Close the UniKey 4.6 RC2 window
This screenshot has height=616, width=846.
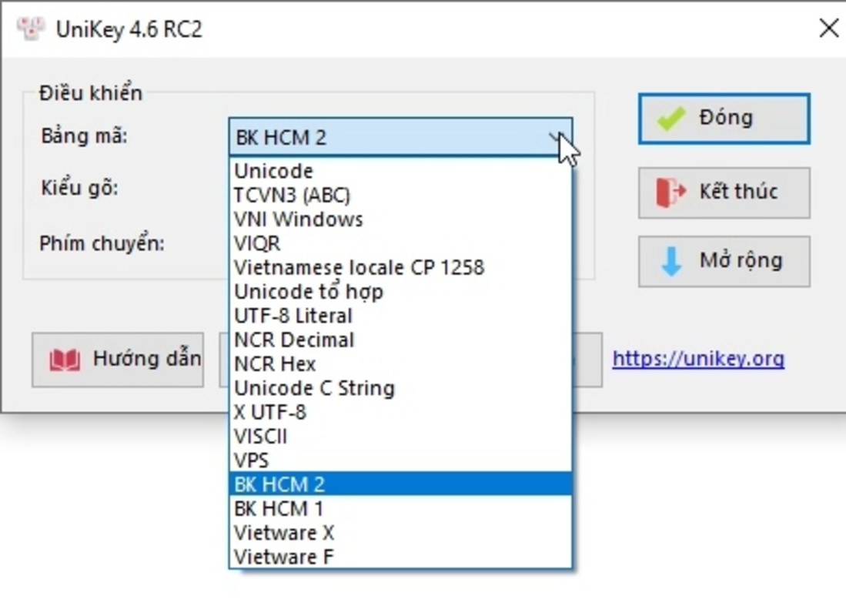(x=829, y=28)
